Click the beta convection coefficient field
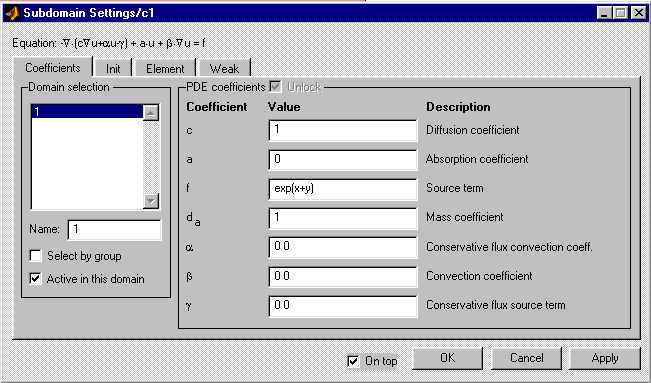The image size is (651, 383). click(343, 277)
